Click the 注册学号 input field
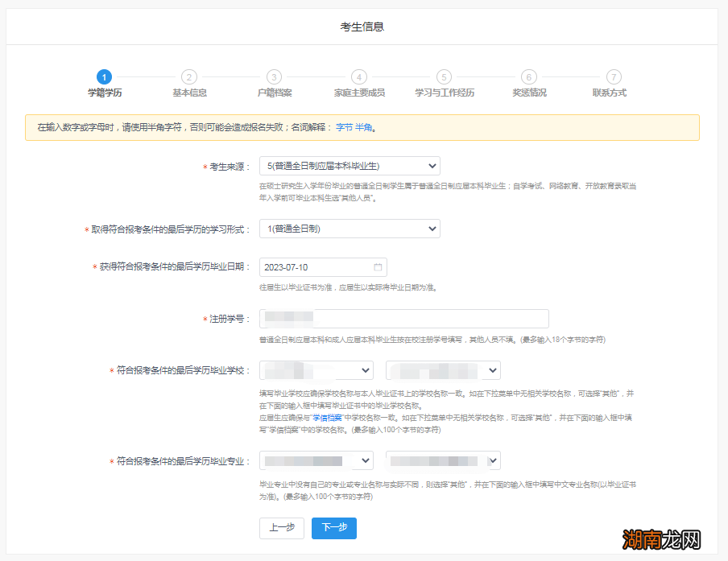 coord(403,318)
